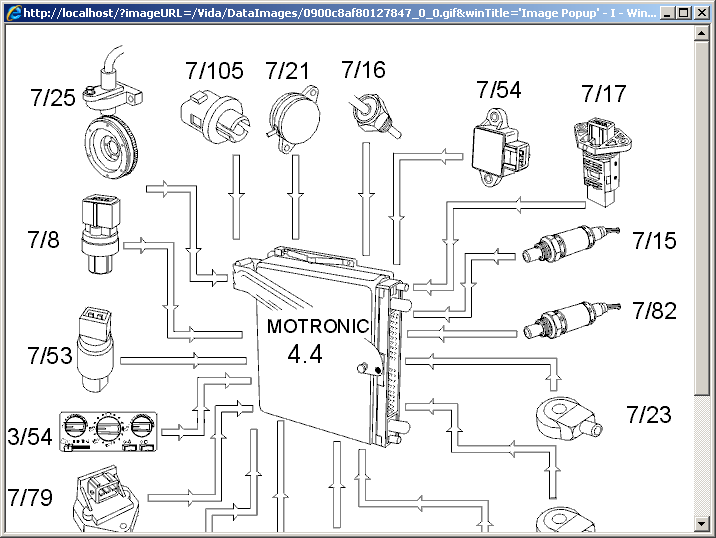Click the MOTRONIC text on module
Screen dimensions: 716x538
pyautogui.click(x=318, y=326)
